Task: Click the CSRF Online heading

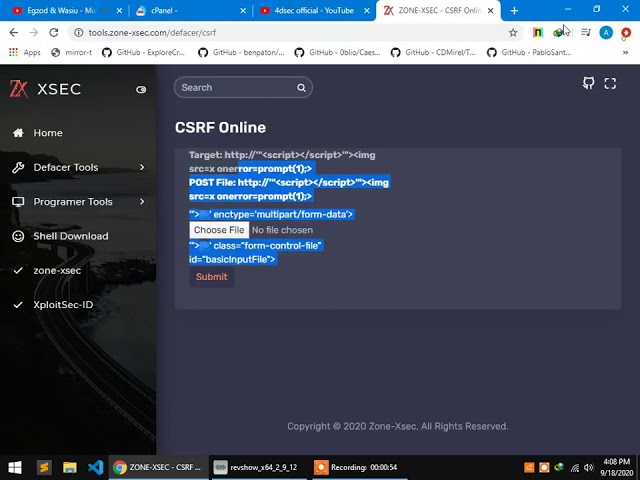Action: (220, 127)
